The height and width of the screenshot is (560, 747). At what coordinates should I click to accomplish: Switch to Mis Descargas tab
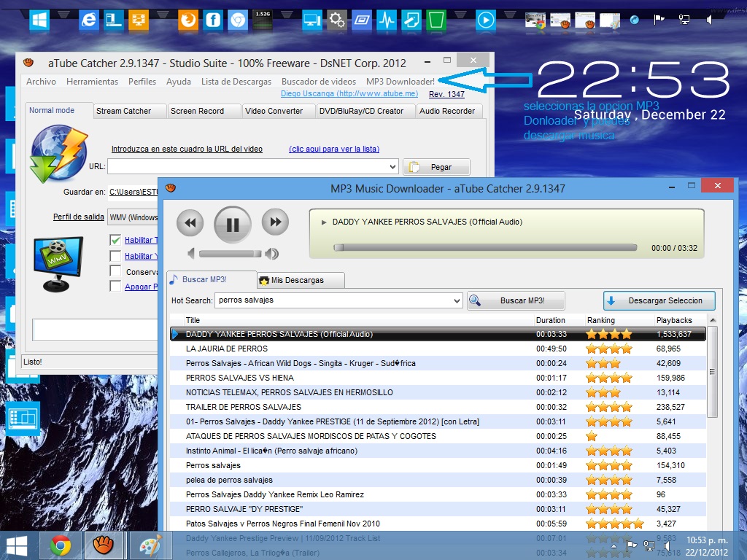point(301,280)
